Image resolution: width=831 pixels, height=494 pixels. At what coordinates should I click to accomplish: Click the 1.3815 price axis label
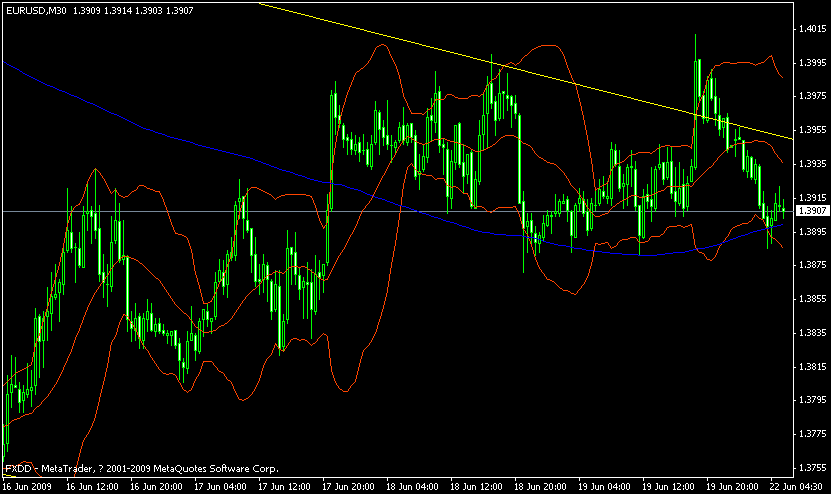[x=812, y=367]
